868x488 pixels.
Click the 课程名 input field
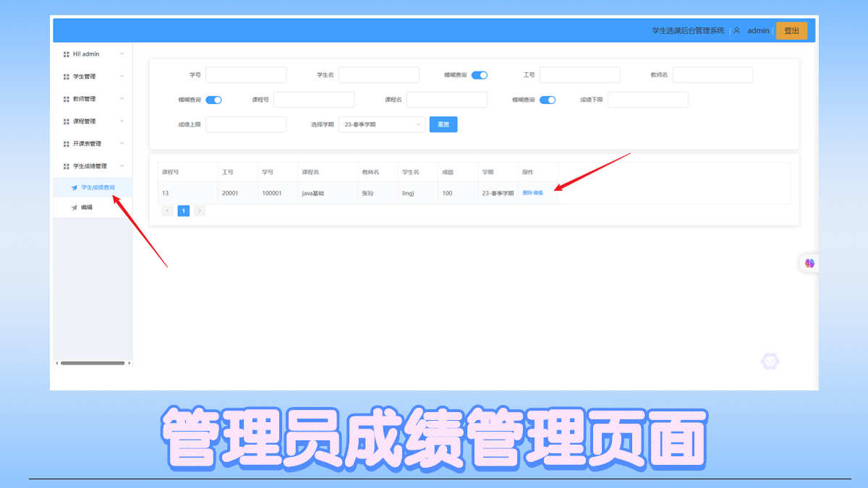tap(447, 100)
